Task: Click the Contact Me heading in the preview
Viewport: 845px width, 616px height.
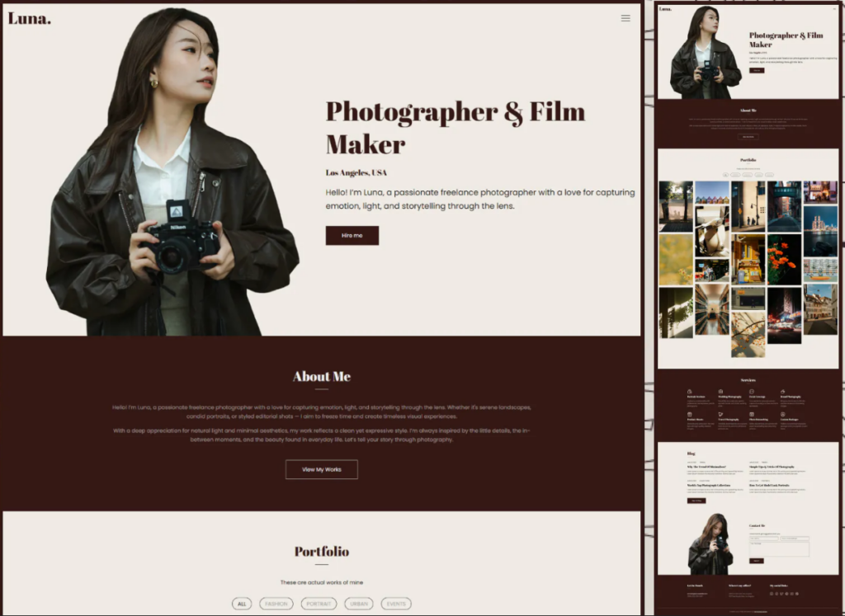Action: [x=758, y=525]
